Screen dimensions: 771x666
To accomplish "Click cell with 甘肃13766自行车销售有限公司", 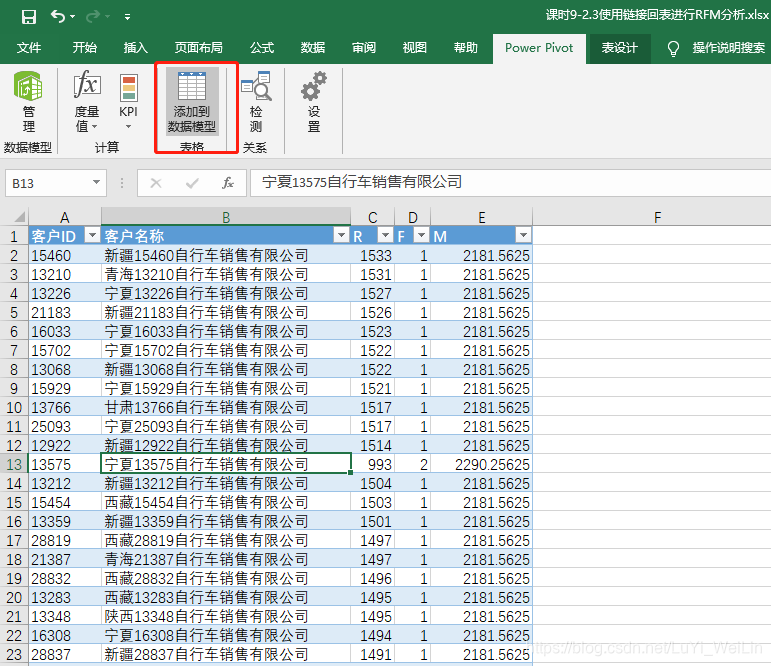I will pyautogui.click(x=226, y=407).
